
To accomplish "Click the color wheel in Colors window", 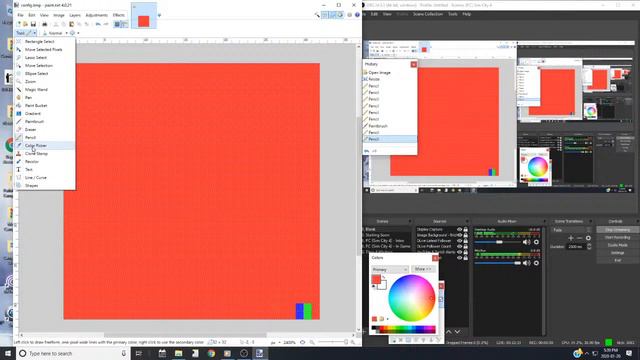I will click(411, 298).
